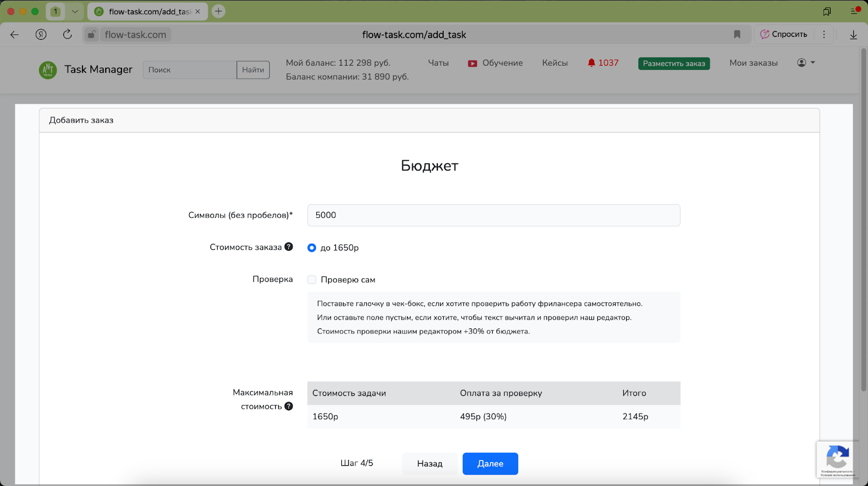Click the Символы character count input field
Screen dimensions: 868x486
(x=493, y=215)
